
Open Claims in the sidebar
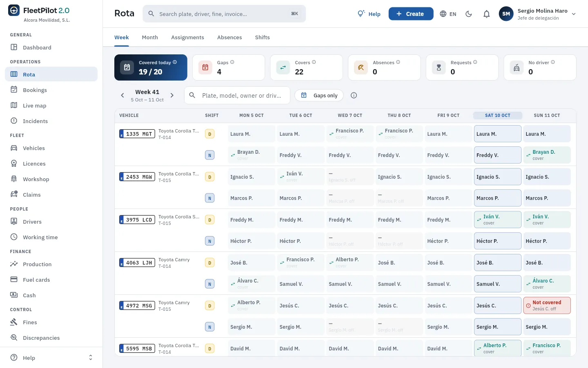(51, 195)
